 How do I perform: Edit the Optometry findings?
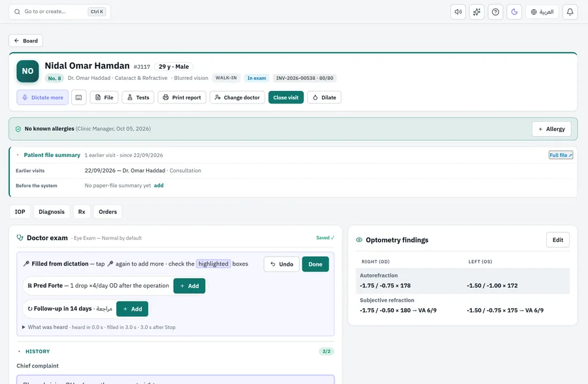click(x=558, y=240)
